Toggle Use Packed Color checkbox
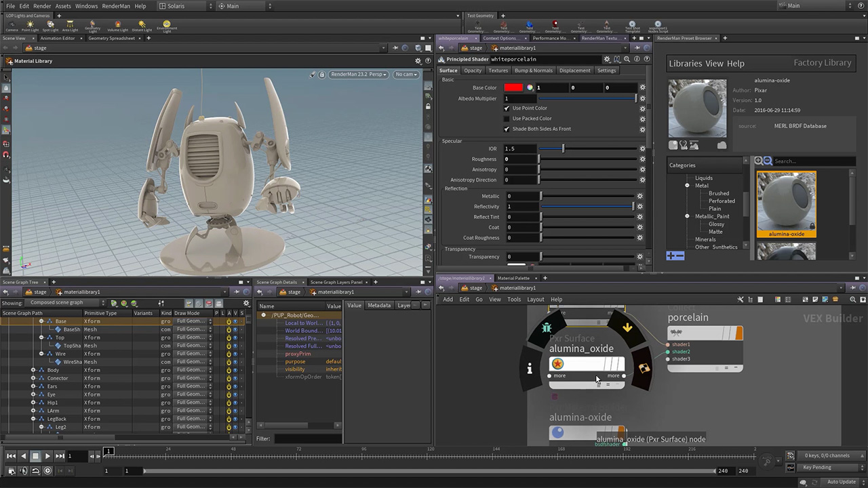Viewport: 868px width, 488px height. coord(507,119)
